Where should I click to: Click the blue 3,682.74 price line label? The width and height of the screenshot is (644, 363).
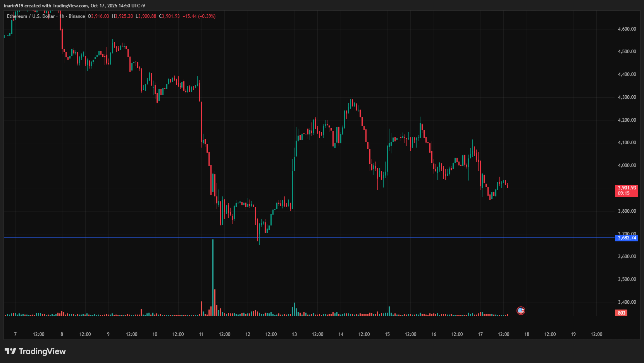tap(626, 238)
